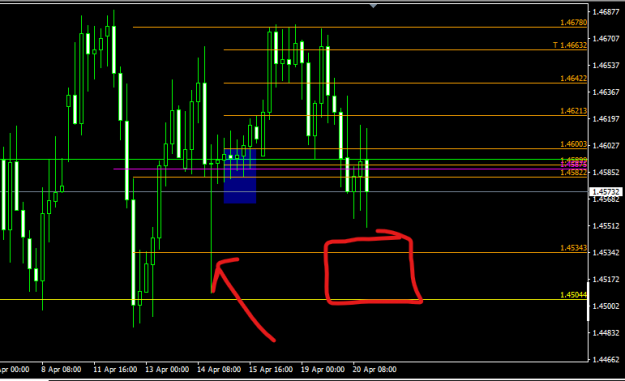Viewport: 625px width, 381px height.
Task: Click the 13 Apr 00:00 time label
Action: [x=167, y=369]
